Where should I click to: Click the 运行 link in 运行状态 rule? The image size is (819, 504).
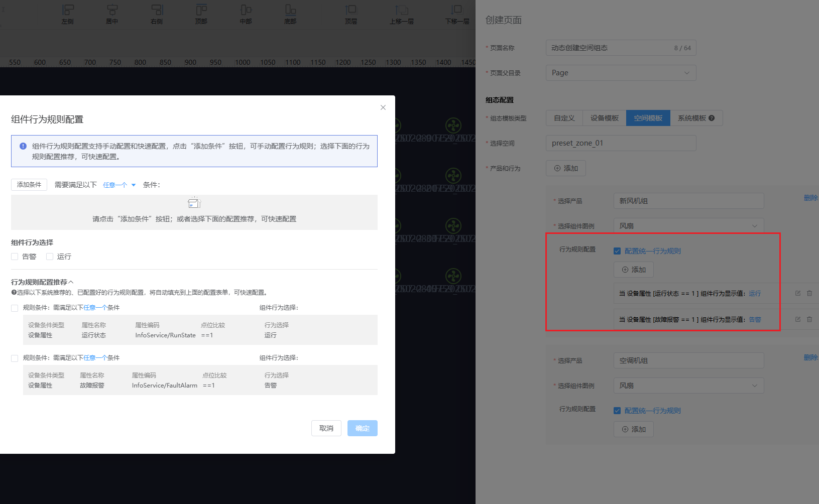coord(755,294)
